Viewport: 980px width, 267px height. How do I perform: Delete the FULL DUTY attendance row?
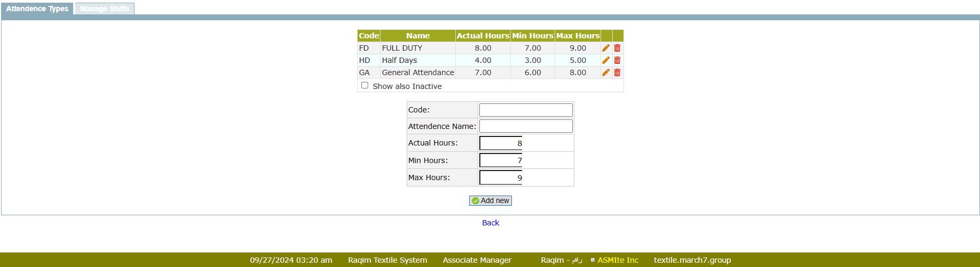pos(617,48)
